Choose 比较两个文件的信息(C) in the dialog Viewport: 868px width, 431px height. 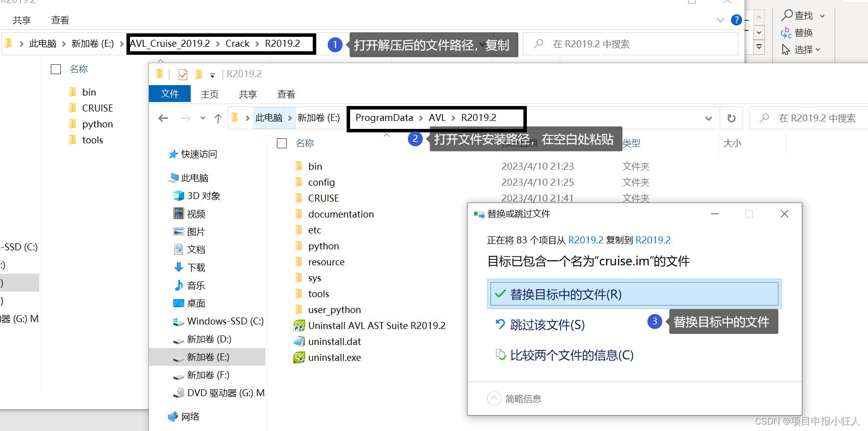tap(564, 355)
